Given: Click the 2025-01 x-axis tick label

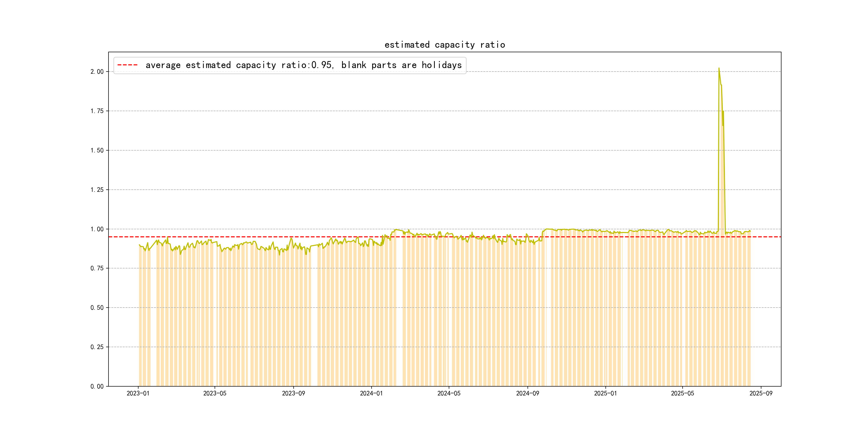Looking at the screenshot, I should (x=605, y=393).
